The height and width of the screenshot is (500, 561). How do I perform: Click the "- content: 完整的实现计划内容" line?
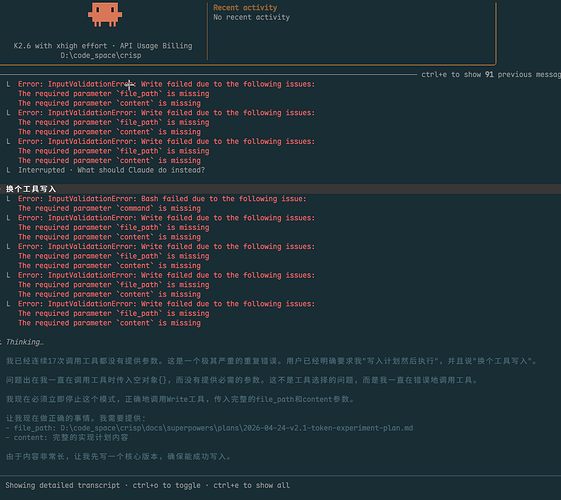click(67, 437)
